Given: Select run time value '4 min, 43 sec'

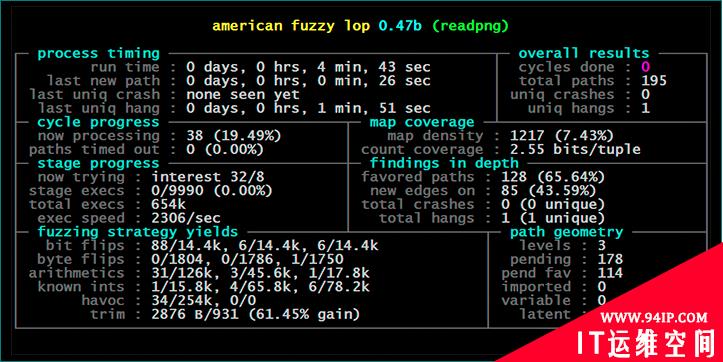Looking at the screenshot, I should pos(373,67).
